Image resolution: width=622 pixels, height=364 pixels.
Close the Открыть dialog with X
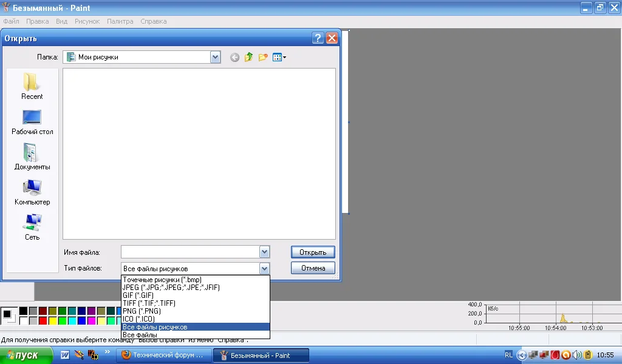click(332, 38)
